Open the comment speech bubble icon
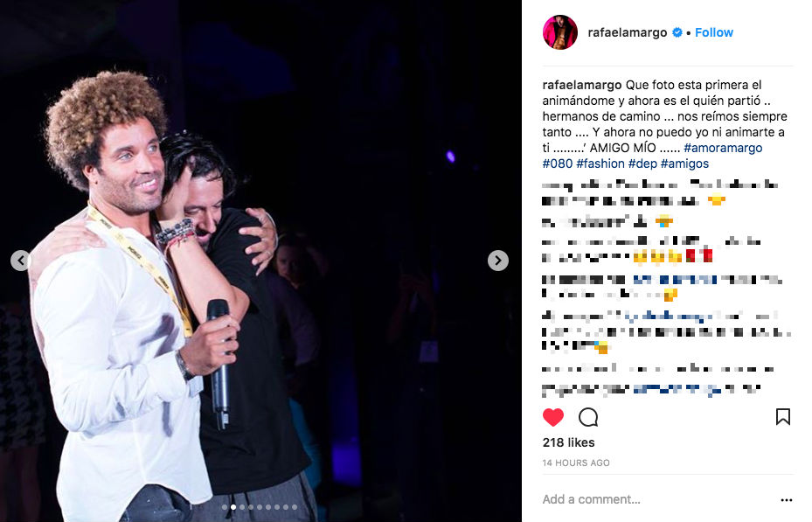 pyautogui.click(x=588, y=417)
